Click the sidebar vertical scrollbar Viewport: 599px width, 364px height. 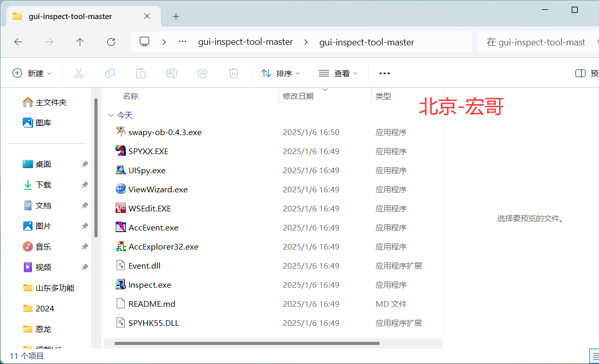click(96, 168)
